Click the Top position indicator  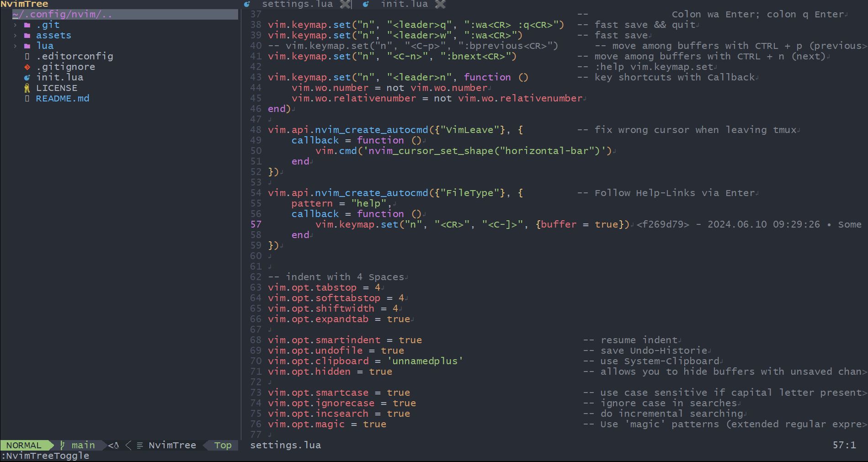point(223,445)
